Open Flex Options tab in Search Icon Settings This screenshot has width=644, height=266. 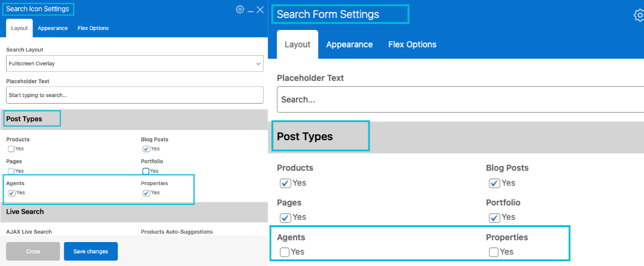(93, 28)
